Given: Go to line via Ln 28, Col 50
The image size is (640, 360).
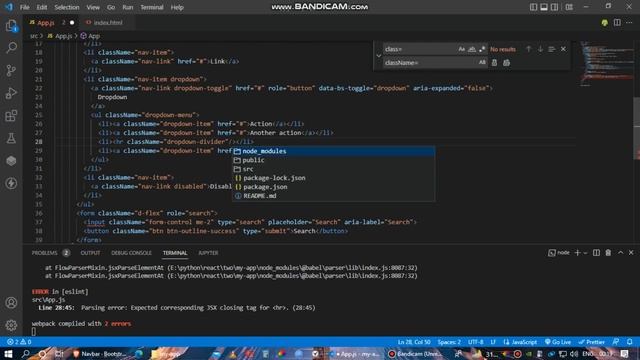Looking at the screenshot, I should tap(414, 342).
